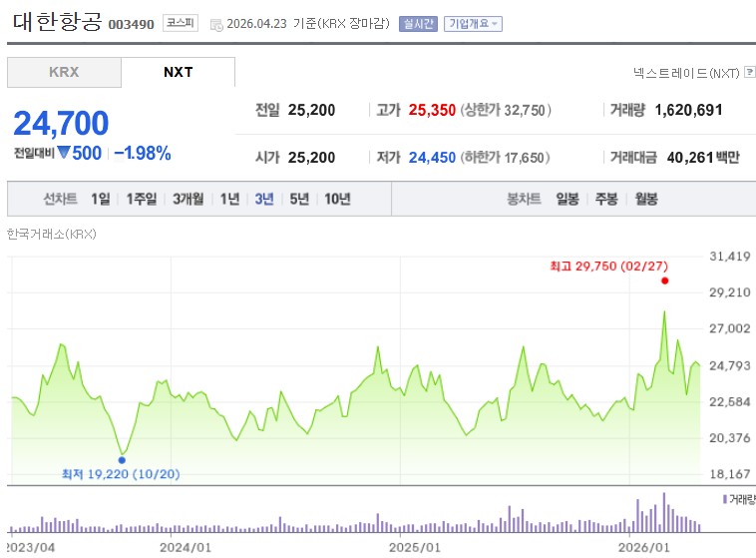
Task: Click the 상한가 32,750 text
Action: 506,110
